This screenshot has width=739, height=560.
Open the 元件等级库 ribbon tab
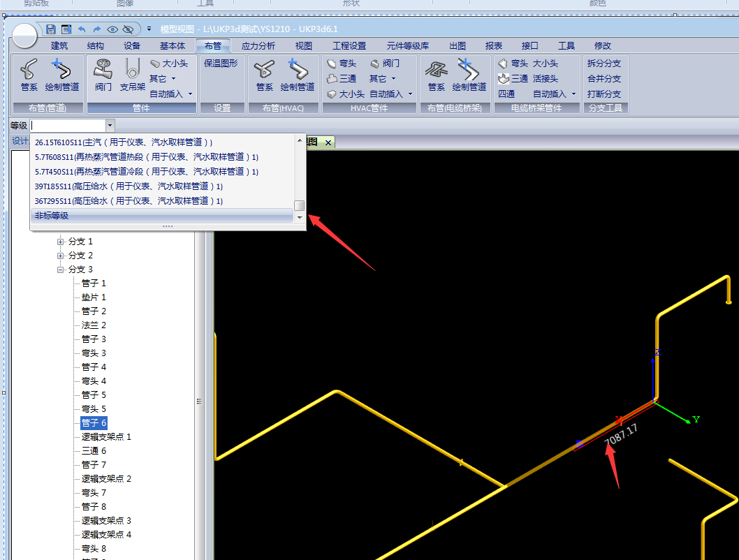coord(408,46)
